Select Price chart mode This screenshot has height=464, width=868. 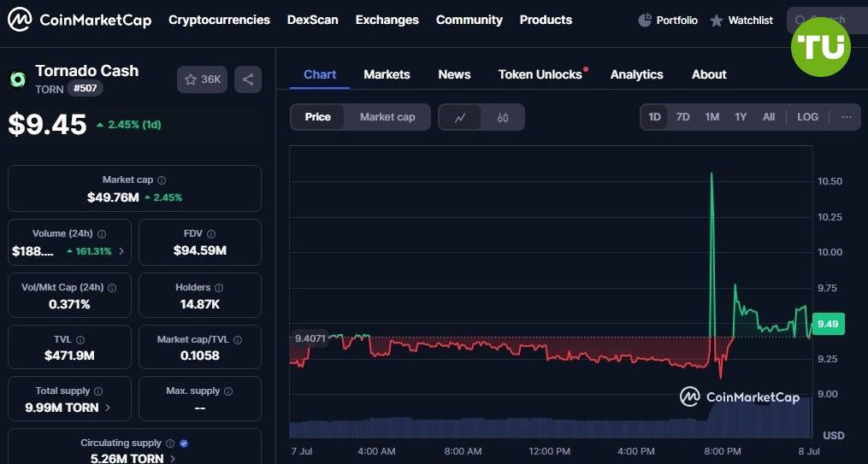click(x=318, y=117)
